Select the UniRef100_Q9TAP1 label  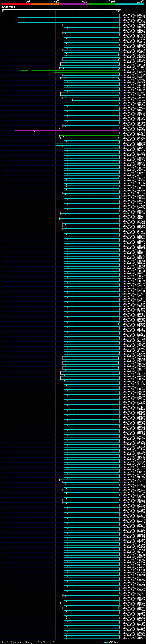[x=134, y=70]
